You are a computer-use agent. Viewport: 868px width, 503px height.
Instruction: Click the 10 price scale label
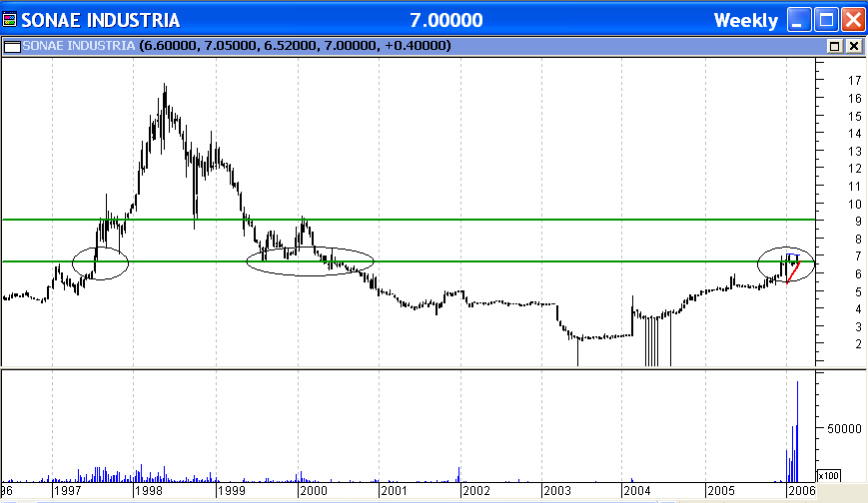point(854,205)
